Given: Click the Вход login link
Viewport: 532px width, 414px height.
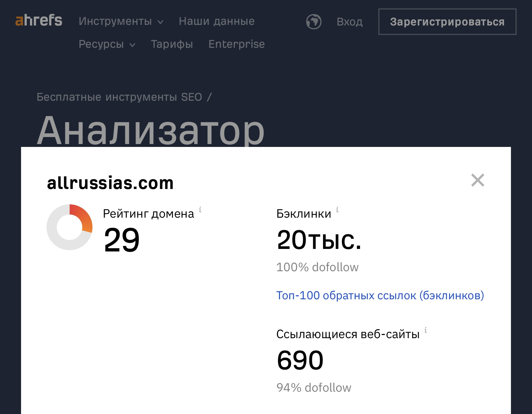Looking at the screenshot, I should [x=350, y=22].
